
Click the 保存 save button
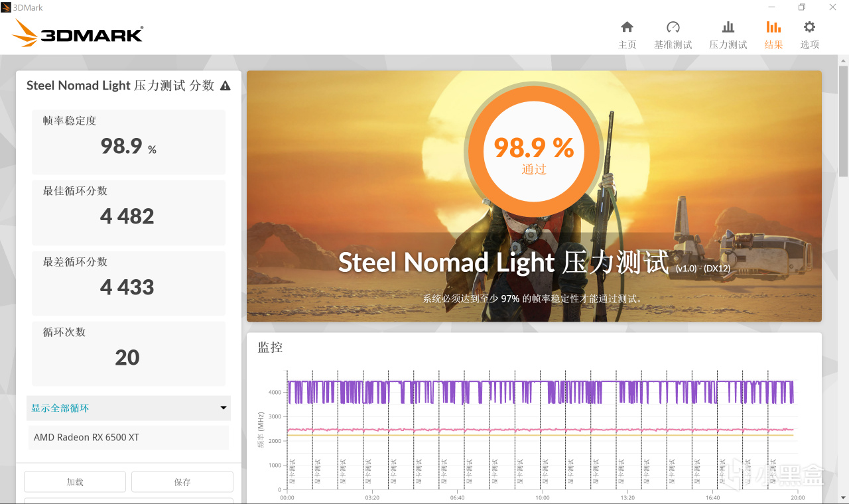tap(182, 482)
